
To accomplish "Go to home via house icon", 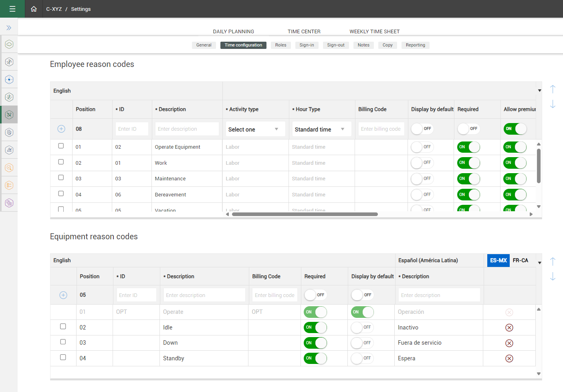I will coord(34,9).
